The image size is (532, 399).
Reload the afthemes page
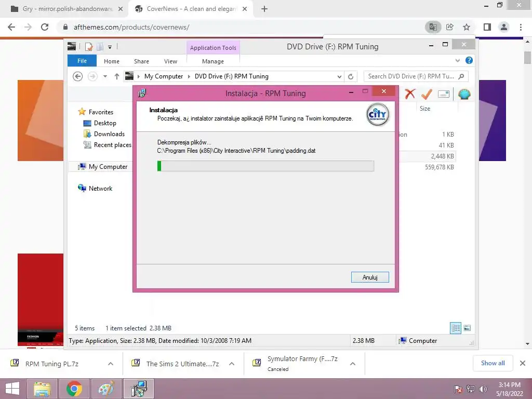tap(45, 27)
